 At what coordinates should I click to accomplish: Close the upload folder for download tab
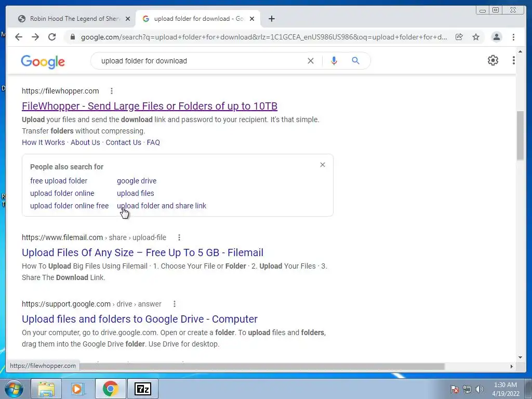click(252, 19)
